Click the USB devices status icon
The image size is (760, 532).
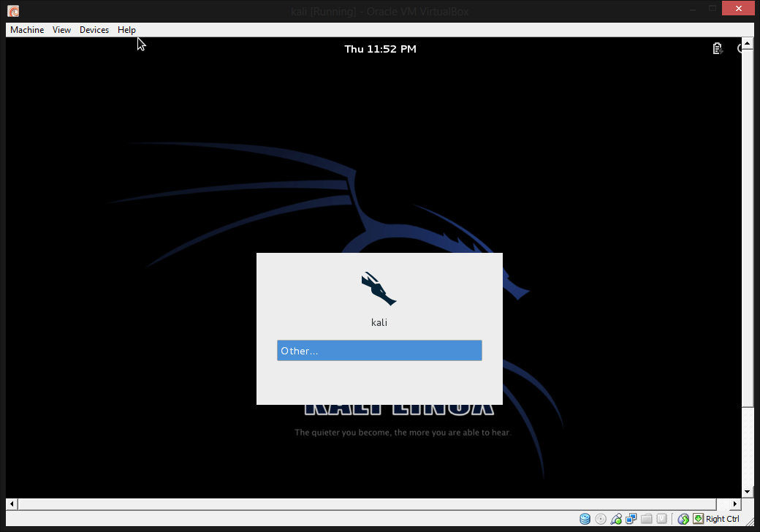tap(616, 519)
